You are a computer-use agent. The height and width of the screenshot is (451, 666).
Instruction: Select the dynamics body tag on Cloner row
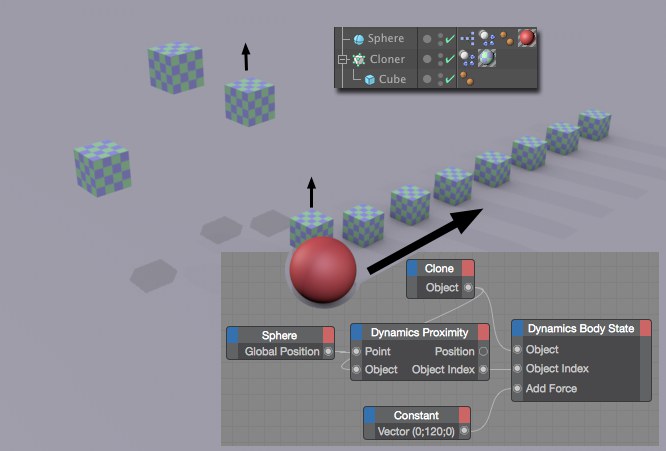tap(467, 58)
